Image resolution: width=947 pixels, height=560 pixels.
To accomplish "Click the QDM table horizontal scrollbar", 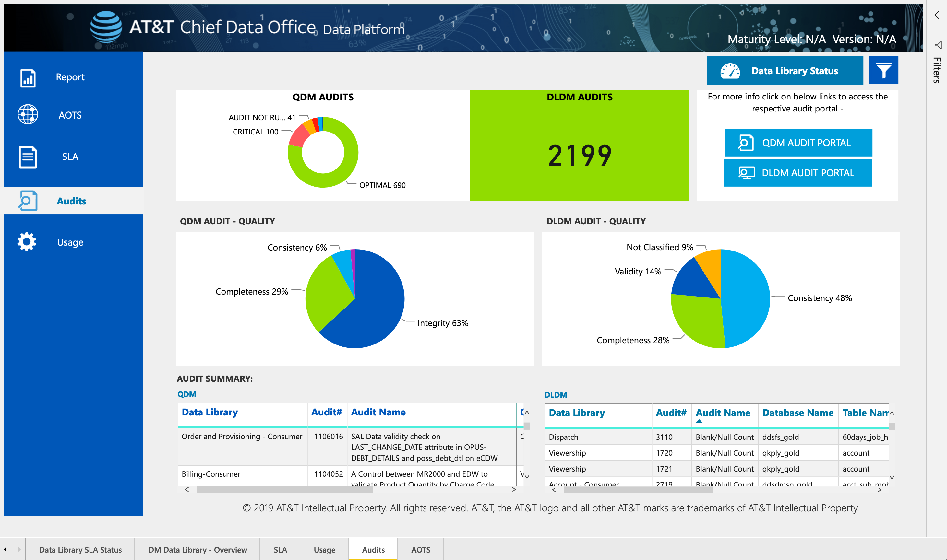I will pyautogui.click(x=285, y=489).
